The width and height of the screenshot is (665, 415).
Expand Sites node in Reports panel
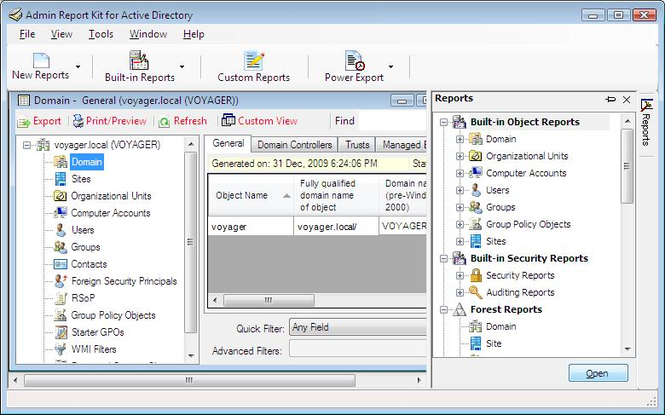(460, 241)
